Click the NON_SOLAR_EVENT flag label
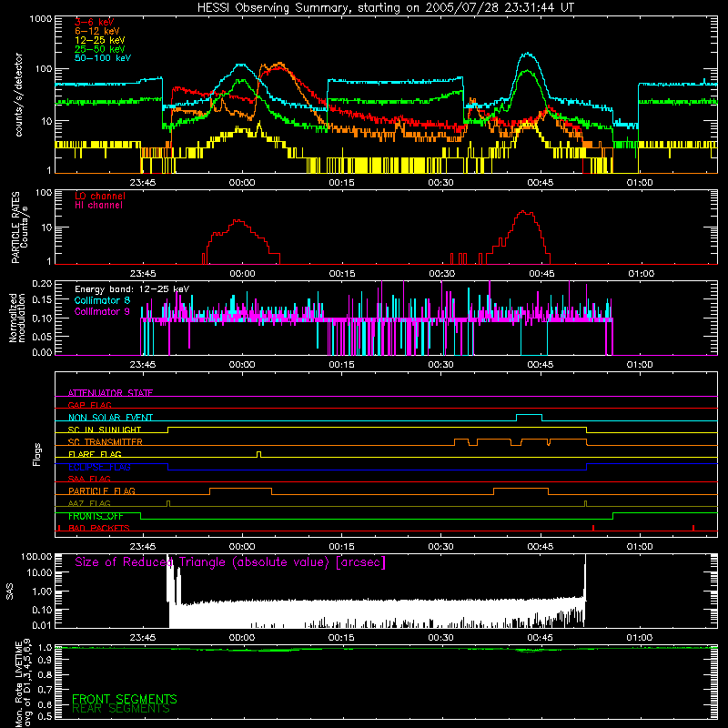Image resolution: width=728 pixels, height=728 pixels. [110, 418]
